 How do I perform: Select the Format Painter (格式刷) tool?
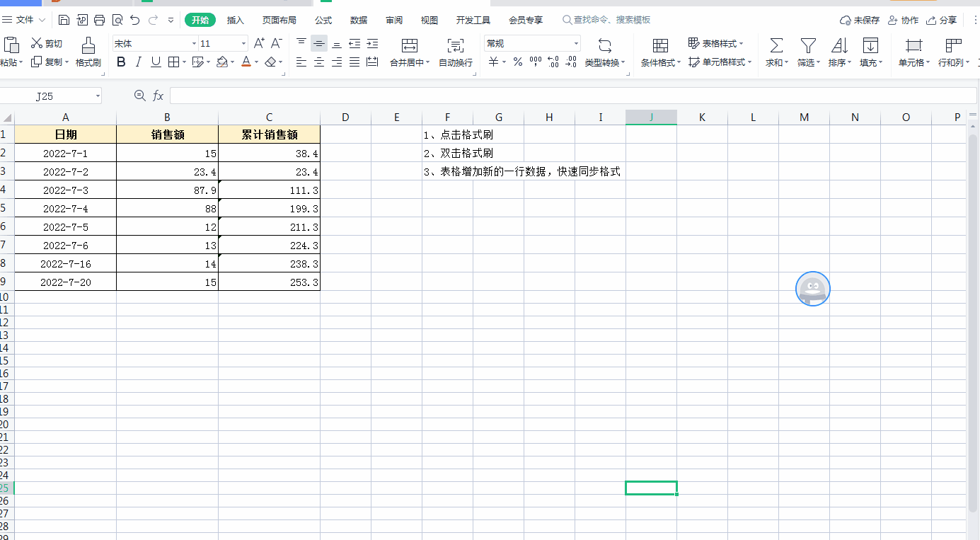point(88,52)
